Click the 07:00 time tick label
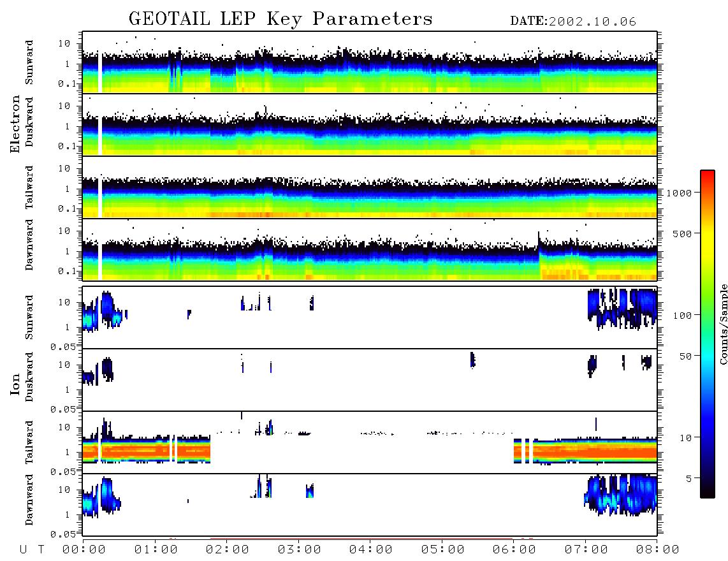Image resolution: width=728 pixels, height=561 pixels. tap(586, 550)
